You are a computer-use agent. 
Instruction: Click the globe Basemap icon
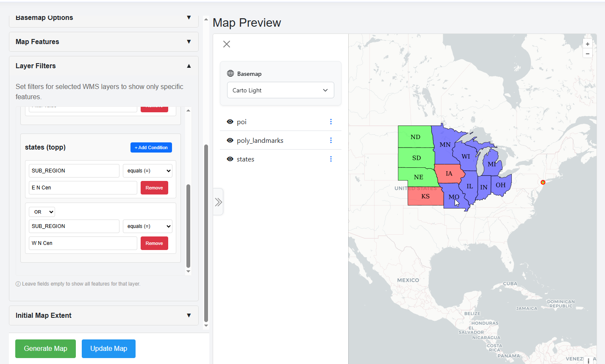click(230, 73)
